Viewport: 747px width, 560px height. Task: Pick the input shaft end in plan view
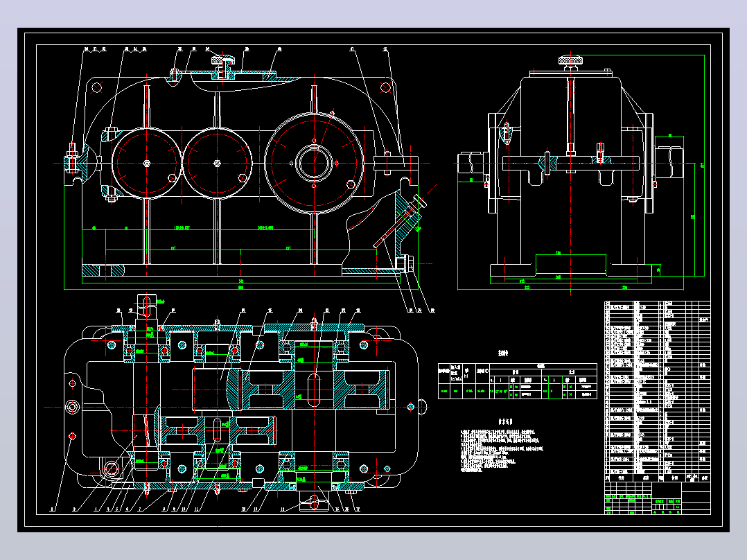[x=147, y=306]
